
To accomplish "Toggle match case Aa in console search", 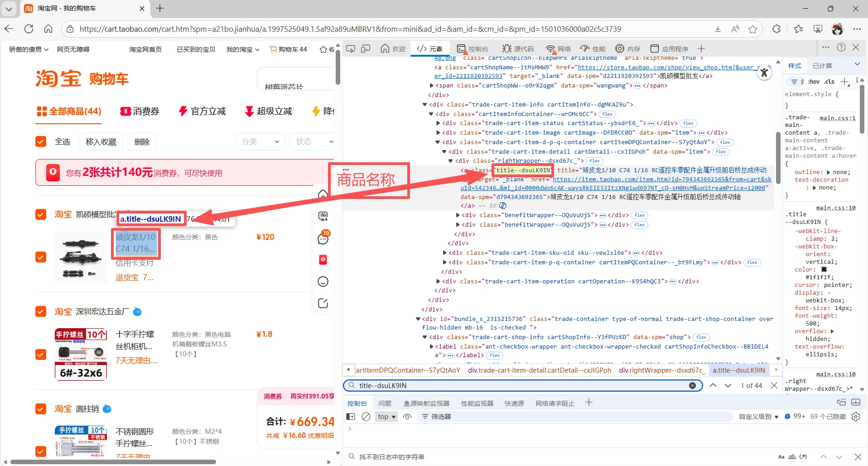I will (781, 457).
